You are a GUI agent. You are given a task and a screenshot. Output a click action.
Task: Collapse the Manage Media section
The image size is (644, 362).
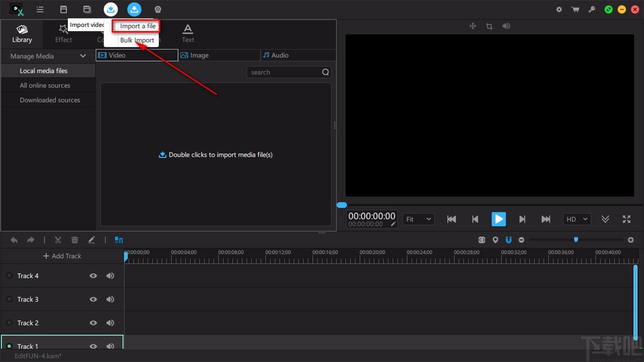[83, 56]
